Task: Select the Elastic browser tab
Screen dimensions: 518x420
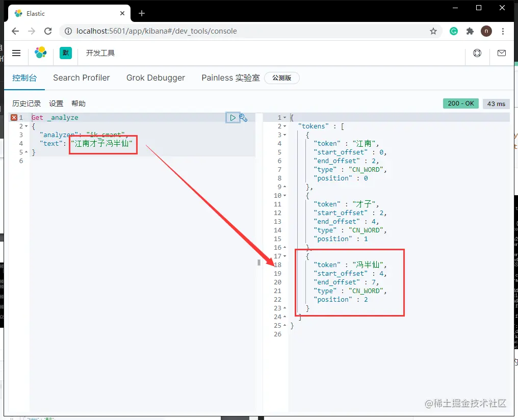Action: click(69, 14)
